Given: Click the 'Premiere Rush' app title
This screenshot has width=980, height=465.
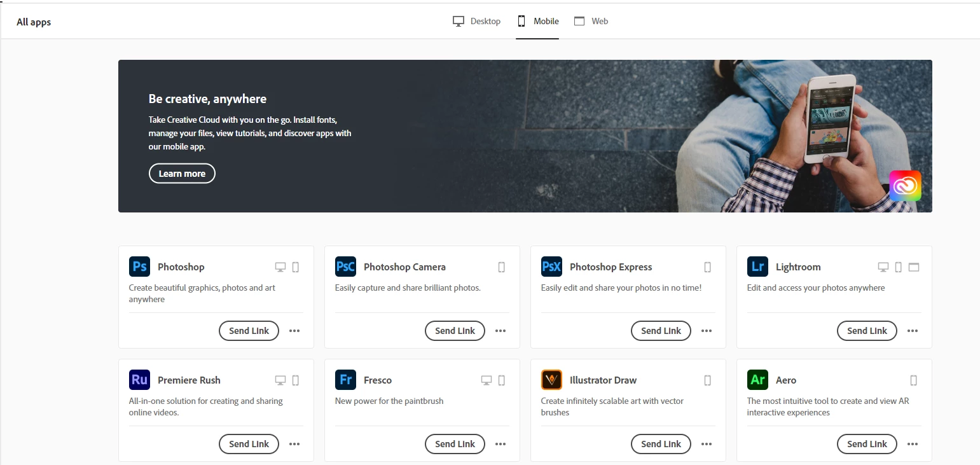Looking at the screenshot, I should click(x=189, y=380).
